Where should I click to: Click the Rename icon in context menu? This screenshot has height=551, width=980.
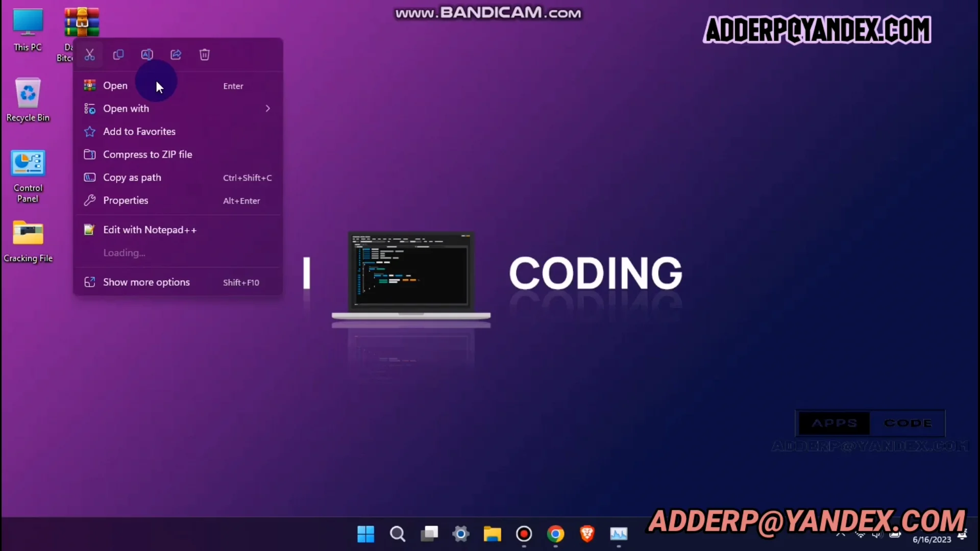tap(147, 55)
